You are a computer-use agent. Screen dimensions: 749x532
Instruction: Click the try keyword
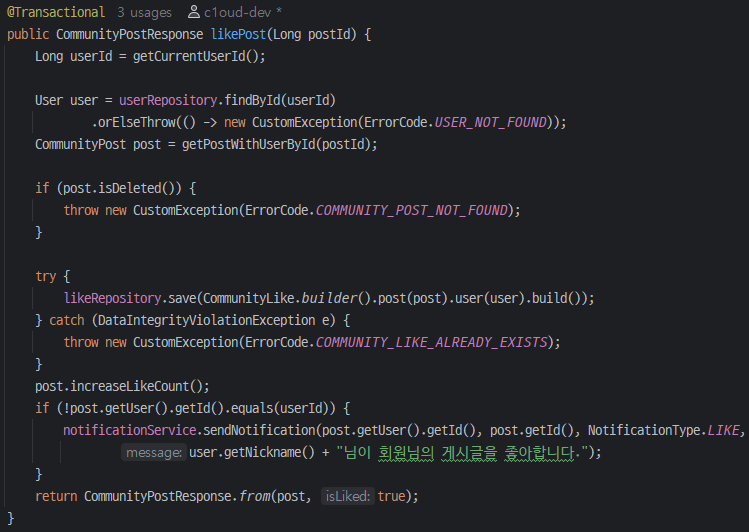click(x=45, y=276)
